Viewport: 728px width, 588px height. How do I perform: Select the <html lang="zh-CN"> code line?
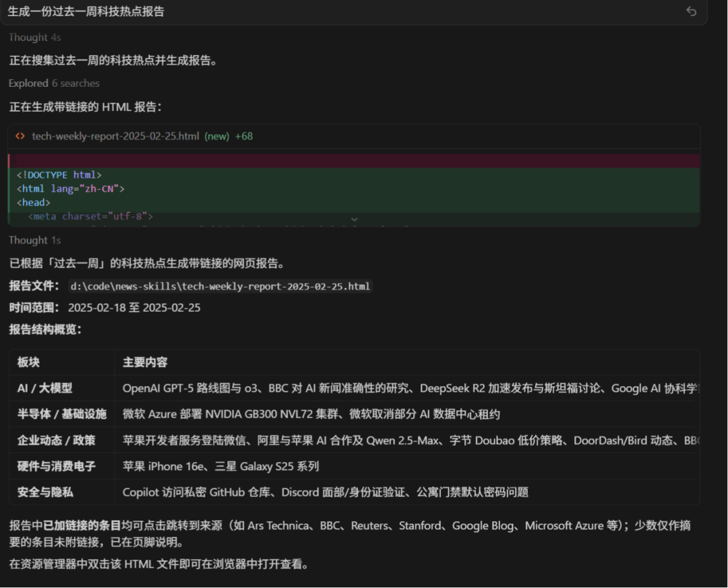coord(71,189)
